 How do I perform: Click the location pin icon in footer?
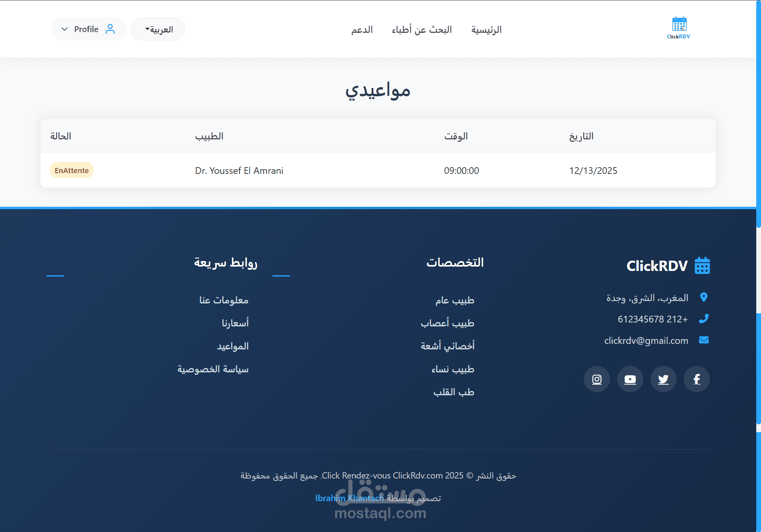[704, 297]
